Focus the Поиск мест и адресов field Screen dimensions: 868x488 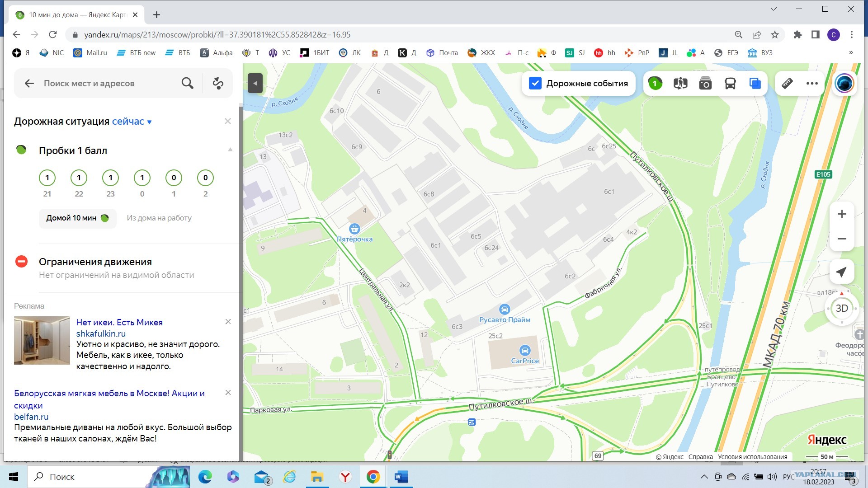[108, 83]
